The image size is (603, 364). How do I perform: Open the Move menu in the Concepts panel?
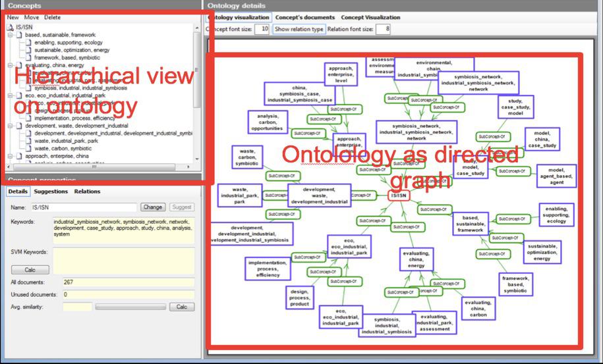click(32, 17)
